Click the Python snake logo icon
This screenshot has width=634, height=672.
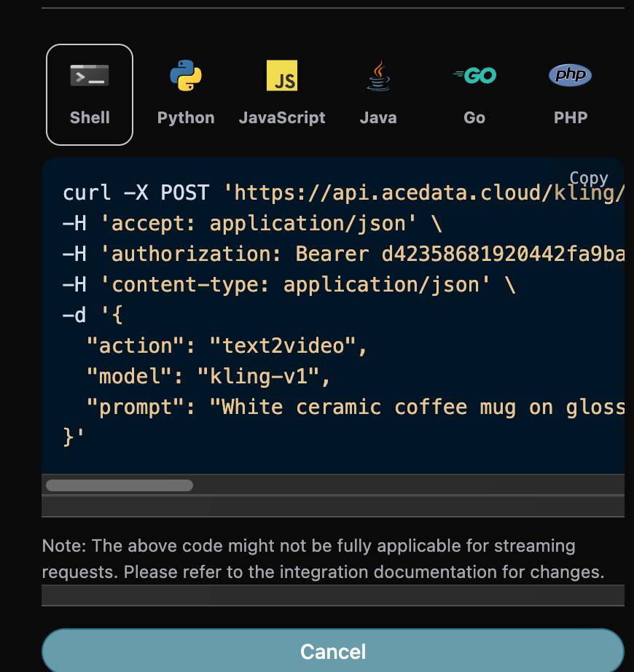186,76
